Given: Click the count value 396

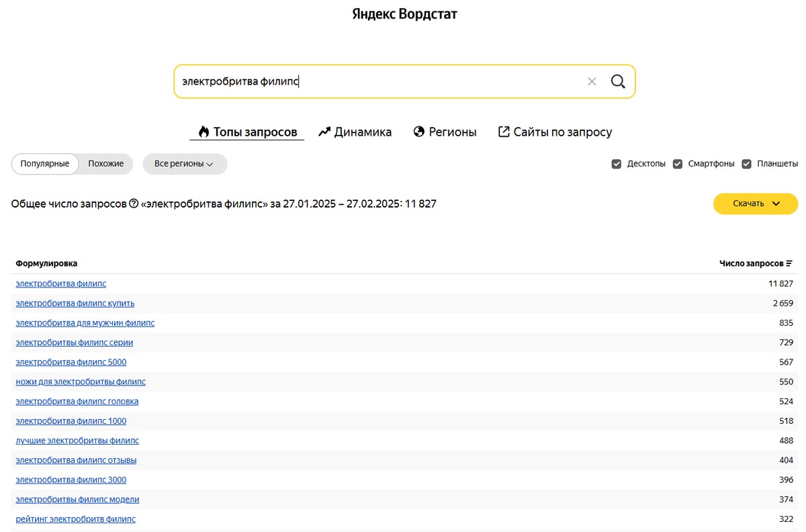Looking at the screenshot, I should 786,480.
